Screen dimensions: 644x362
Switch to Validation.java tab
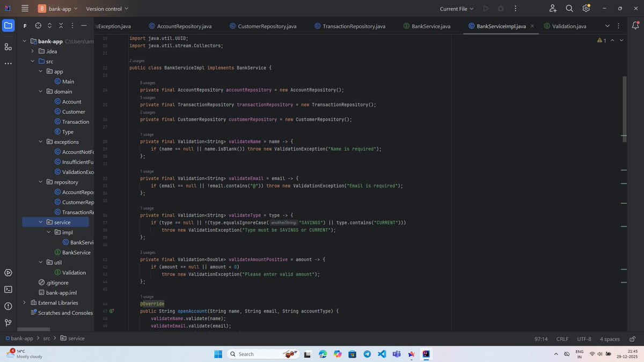(565, 26)
